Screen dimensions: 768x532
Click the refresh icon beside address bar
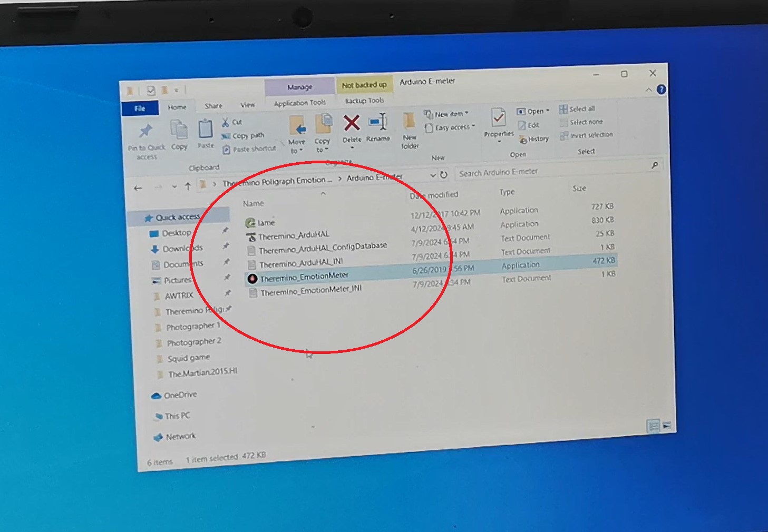point(444,175)
